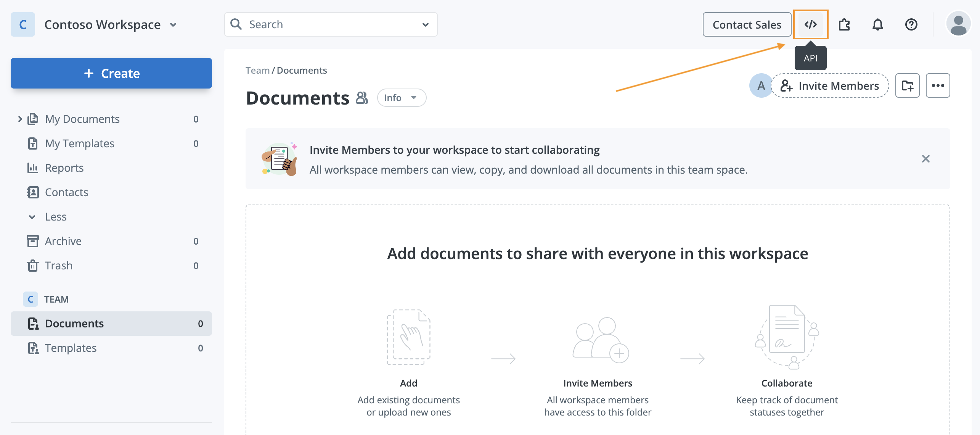
Task: Click 'Add documents to share' heading
Action: coord(598,253)
